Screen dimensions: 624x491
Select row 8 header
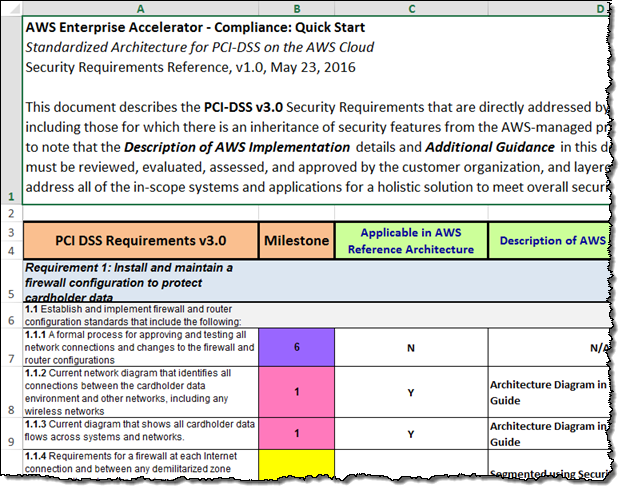(x=12, y=392)
